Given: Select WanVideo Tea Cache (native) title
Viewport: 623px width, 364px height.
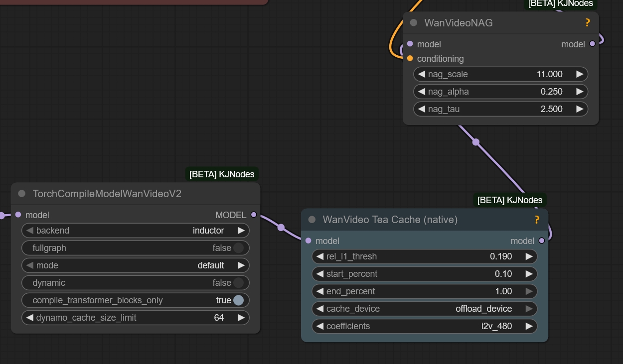Looking at the screenshot, I should click(390, 220).
